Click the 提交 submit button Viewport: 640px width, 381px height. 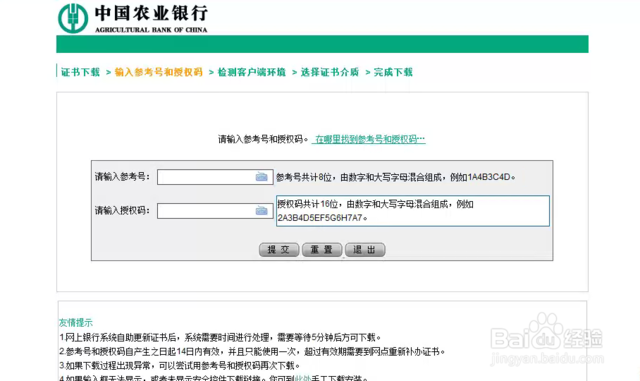[x=279, y=250]
